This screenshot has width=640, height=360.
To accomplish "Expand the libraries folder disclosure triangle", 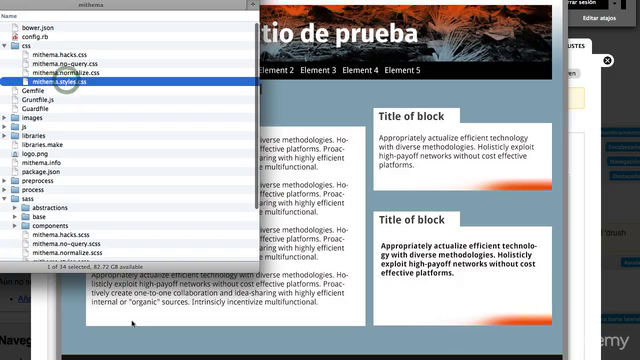I will (4, 136).
